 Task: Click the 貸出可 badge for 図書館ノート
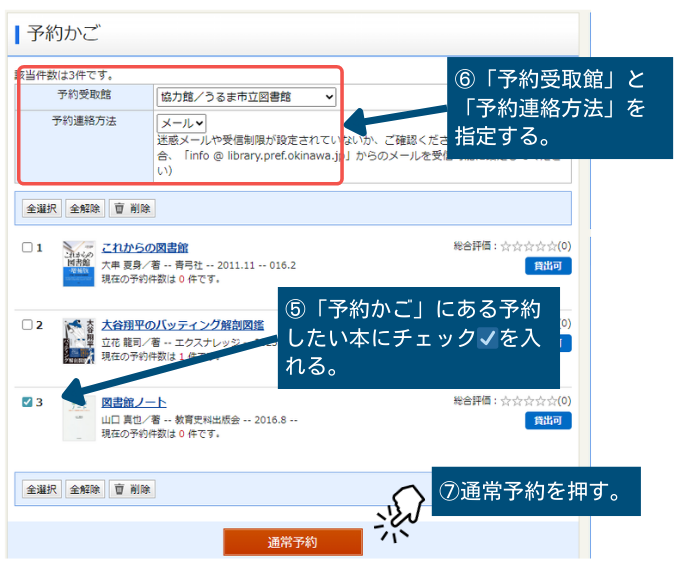pos(548,421)
